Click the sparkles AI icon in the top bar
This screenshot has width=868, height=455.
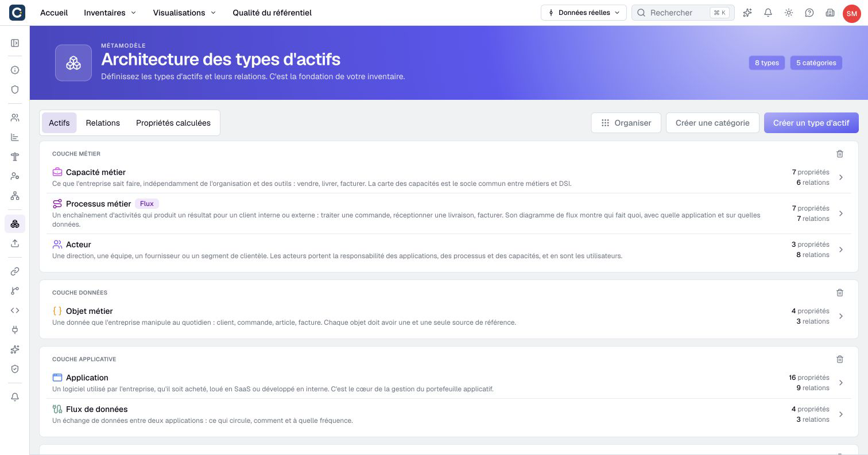(747, 13)
